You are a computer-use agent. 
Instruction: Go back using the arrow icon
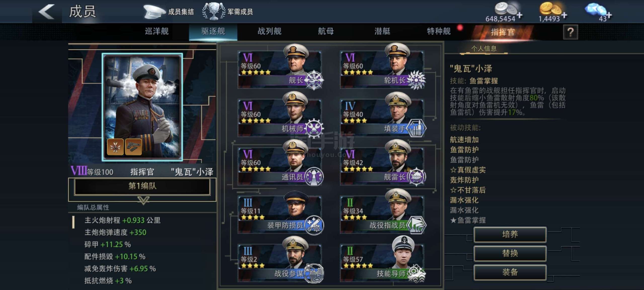(47, 12)
